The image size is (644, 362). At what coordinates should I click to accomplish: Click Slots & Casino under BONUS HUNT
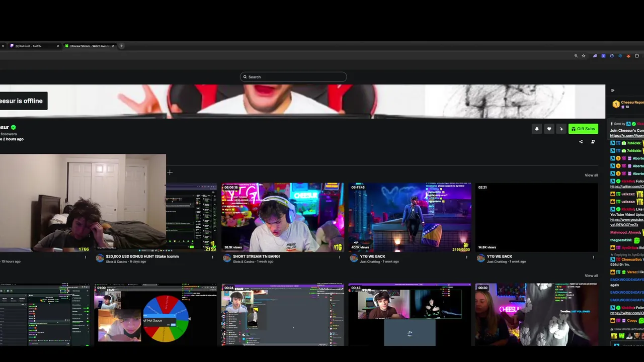pyautogui.click(x=117, y=261)
